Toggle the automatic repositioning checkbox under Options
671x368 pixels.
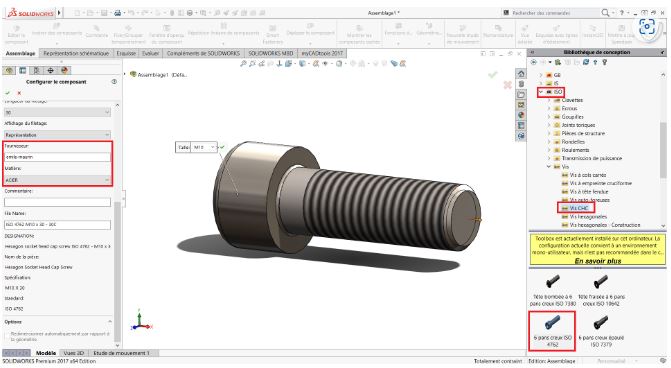pos(6,334)
